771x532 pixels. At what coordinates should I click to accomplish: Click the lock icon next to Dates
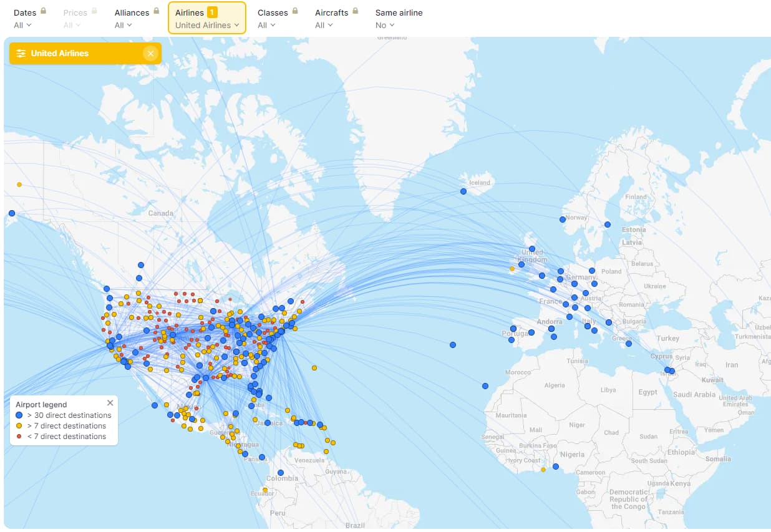[43, 11]
